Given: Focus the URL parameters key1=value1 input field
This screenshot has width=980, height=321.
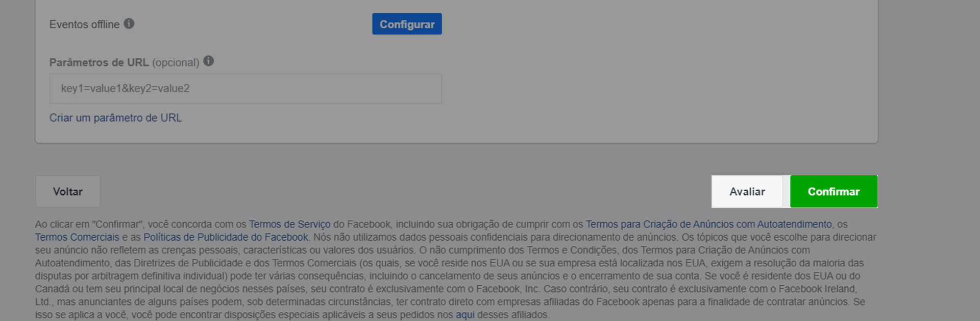Looking at the screenshot, I should point(246,88).
